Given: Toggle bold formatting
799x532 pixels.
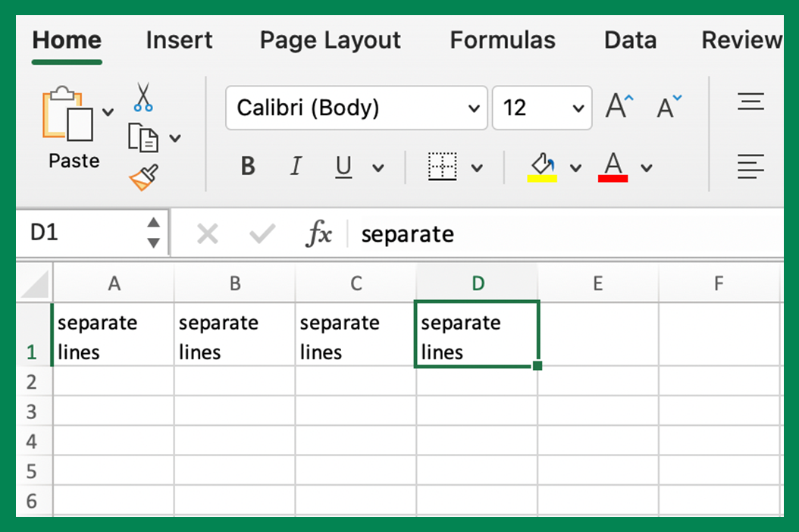Looking at the screenshot, I should tap(247, 167).
